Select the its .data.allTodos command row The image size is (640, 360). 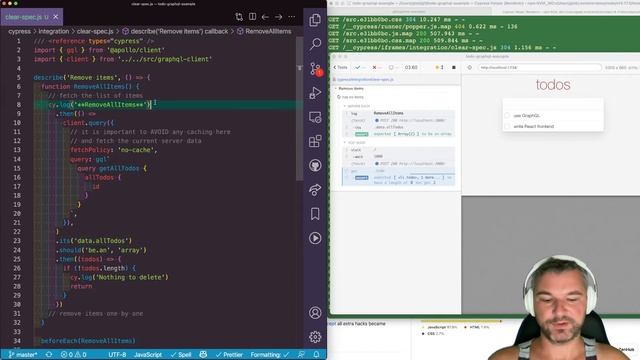point(398,127)
